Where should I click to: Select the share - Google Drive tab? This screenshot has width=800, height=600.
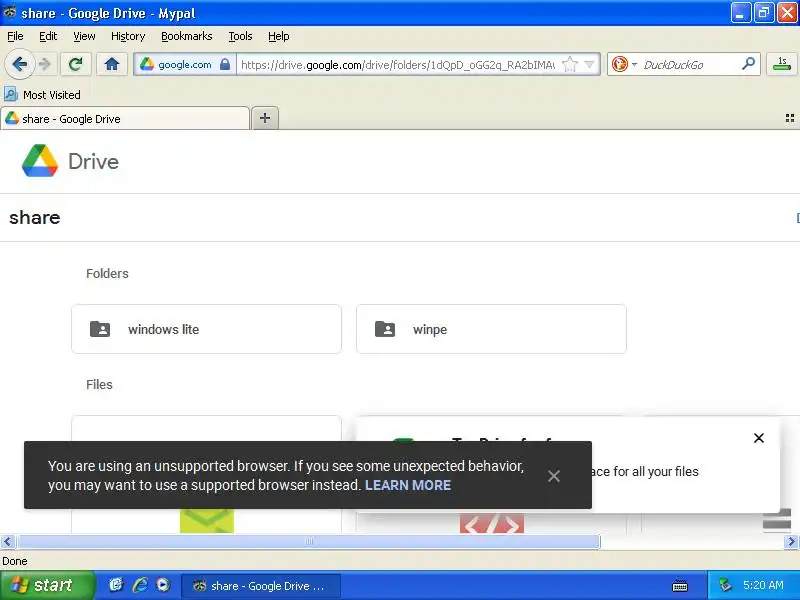point(125,119)
